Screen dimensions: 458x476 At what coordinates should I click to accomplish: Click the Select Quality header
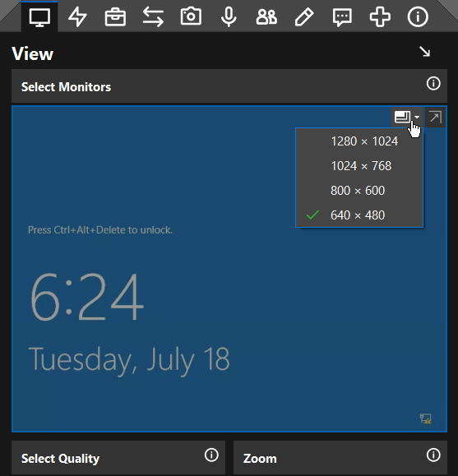click(x=118, y=458)
